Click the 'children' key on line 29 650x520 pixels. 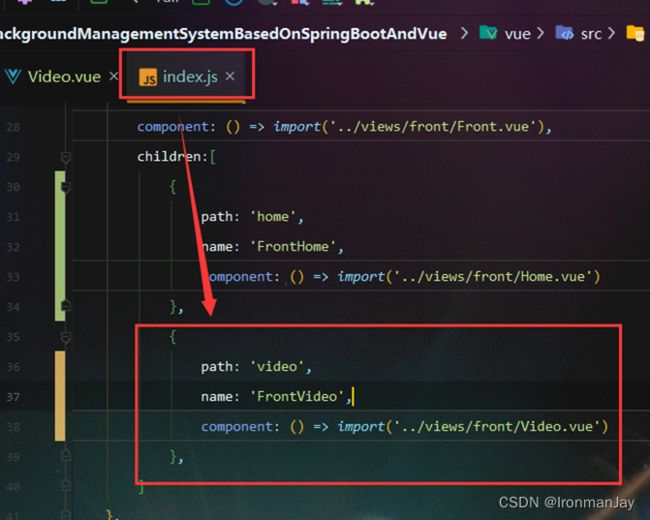169,156
